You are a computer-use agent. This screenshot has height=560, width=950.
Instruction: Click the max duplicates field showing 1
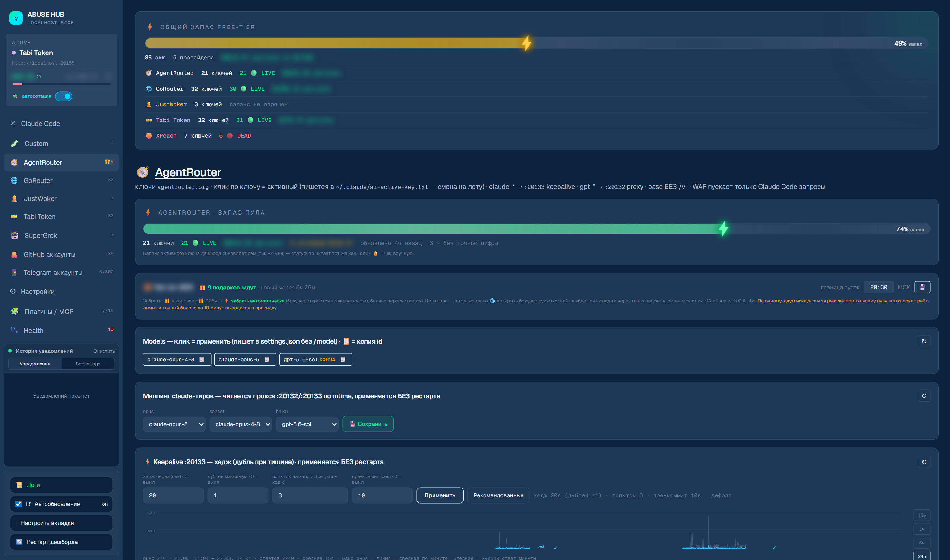pyautogui.click(x=238, y=495)
